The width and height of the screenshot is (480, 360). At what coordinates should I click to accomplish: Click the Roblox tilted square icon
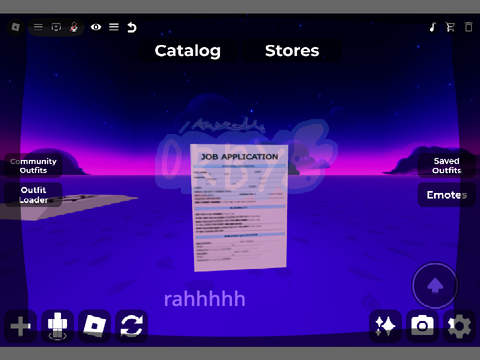tap(95, 326)
